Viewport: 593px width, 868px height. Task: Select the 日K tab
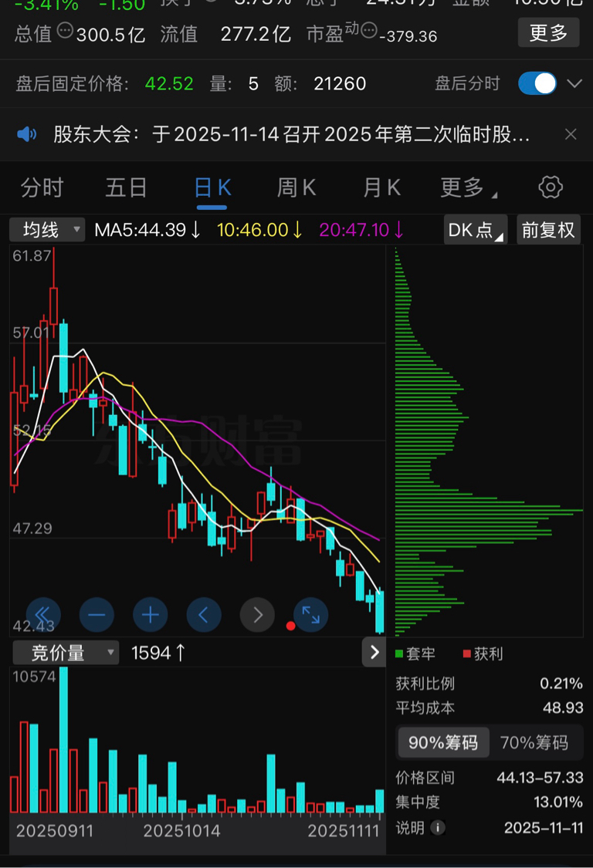(x=212, y=187)
